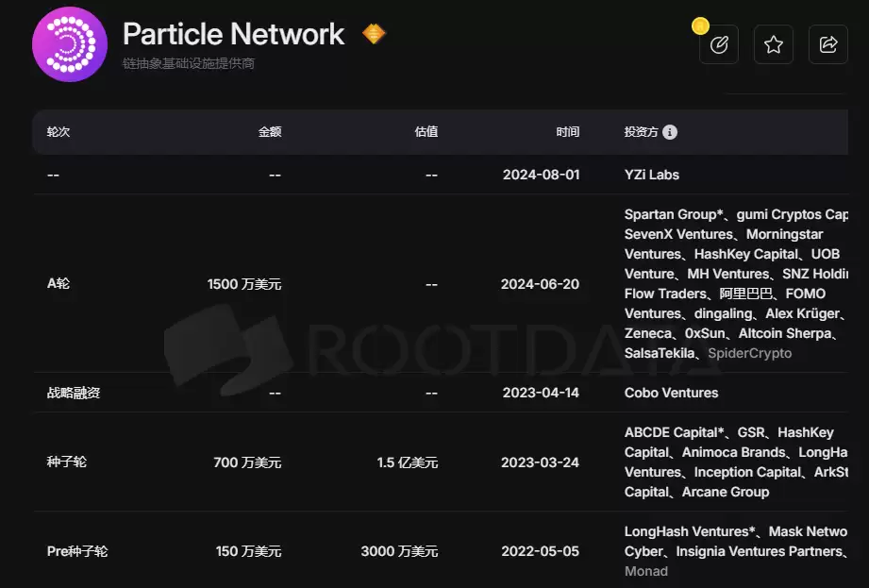
Task: Click the 时间 column header
Action: click(568, 132)
